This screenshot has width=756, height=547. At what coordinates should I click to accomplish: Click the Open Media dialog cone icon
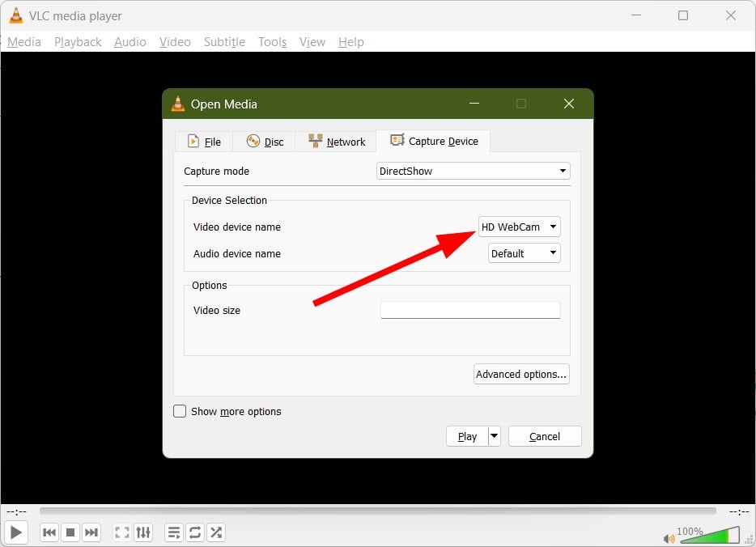point(178,104)
